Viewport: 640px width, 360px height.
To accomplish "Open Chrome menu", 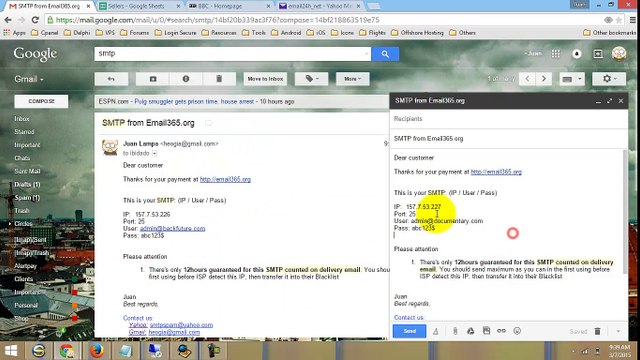I will pos(632,20).
